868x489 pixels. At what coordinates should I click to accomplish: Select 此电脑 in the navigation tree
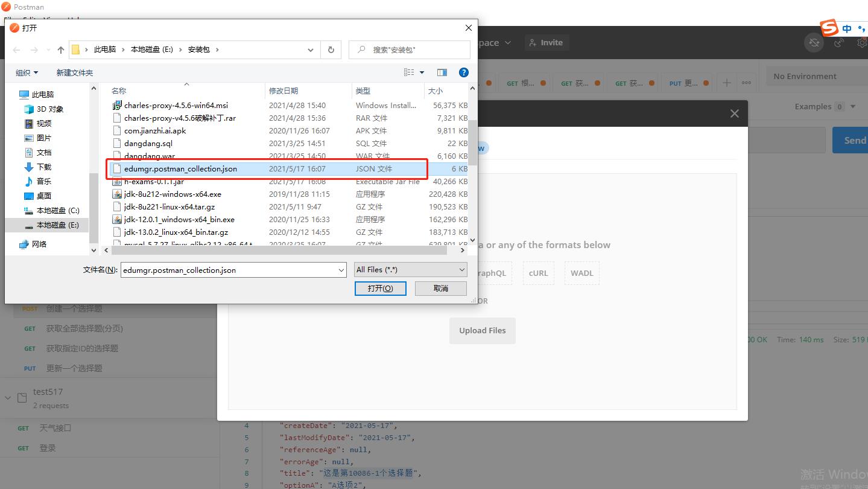[36, 94]
